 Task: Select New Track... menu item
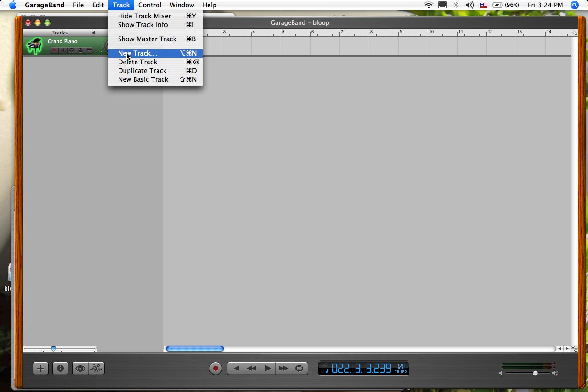[x=155, y=53]
